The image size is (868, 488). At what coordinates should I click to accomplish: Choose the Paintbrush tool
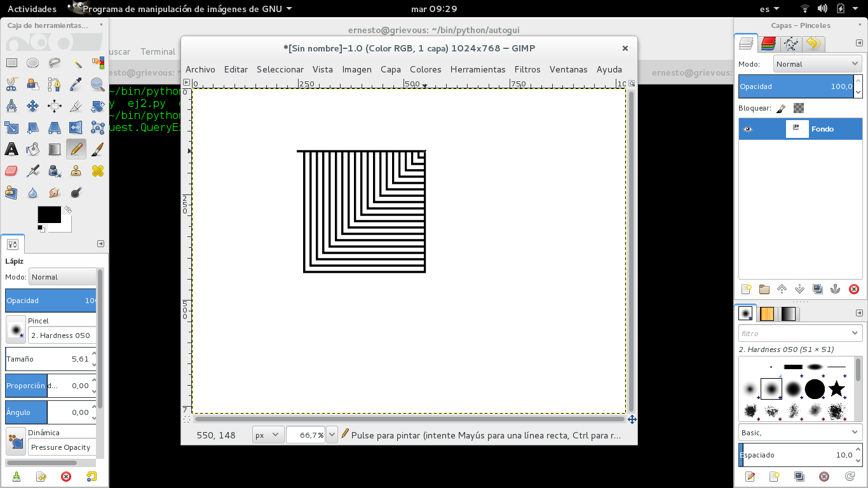97,149
